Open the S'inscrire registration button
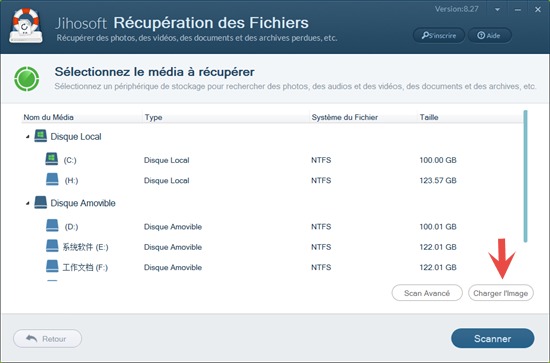 439,35
